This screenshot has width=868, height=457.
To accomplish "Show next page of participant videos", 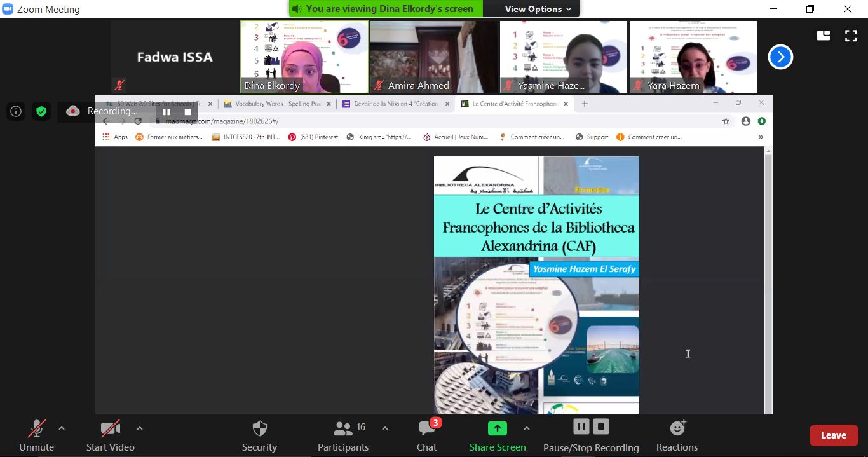I will (x=780, y=57).
